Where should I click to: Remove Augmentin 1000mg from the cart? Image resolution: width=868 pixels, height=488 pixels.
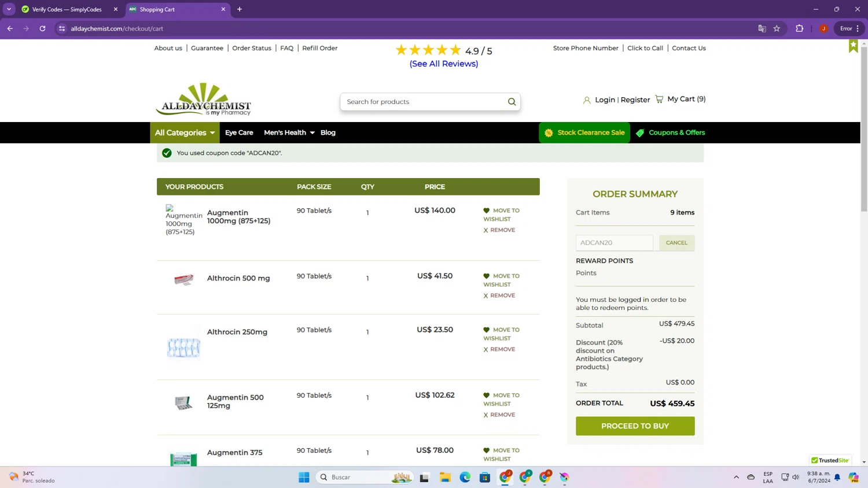click(499, 230)
